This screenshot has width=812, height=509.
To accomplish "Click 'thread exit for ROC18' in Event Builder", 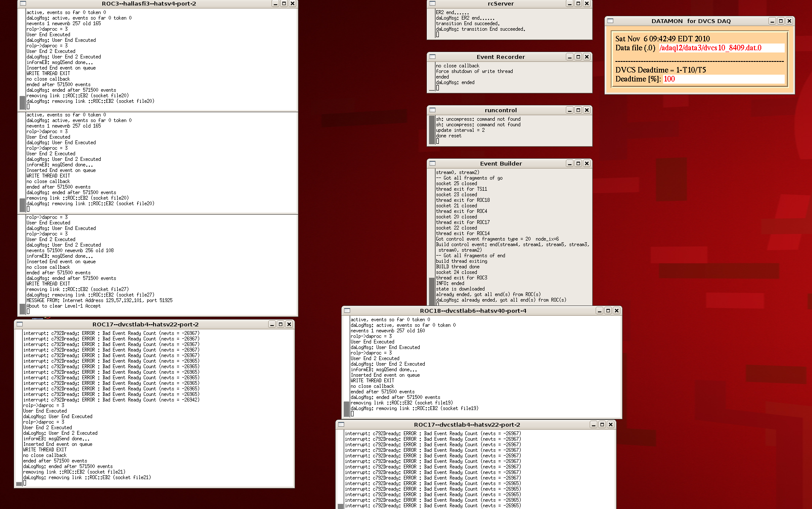I will (x=463, y=200).
